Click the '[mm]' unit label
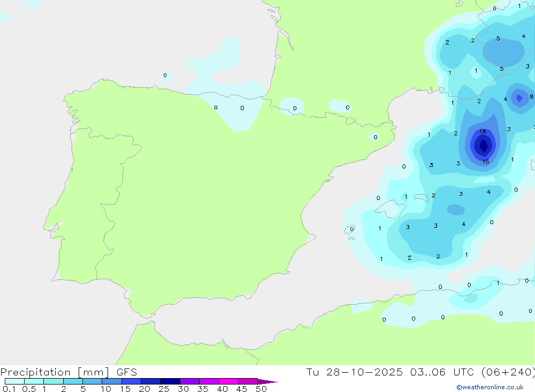 [x=93, y=372]
